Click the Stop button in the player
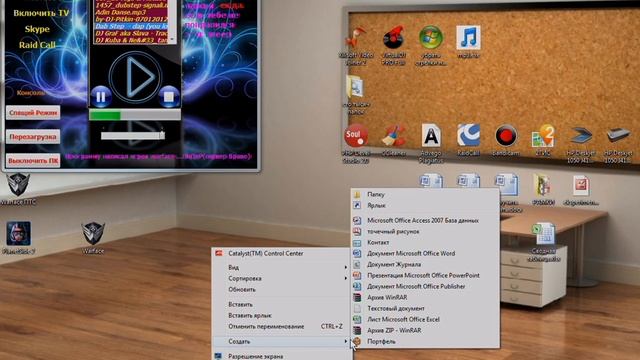The height and width of the screenshot is (360, 640). pos(169,97)
